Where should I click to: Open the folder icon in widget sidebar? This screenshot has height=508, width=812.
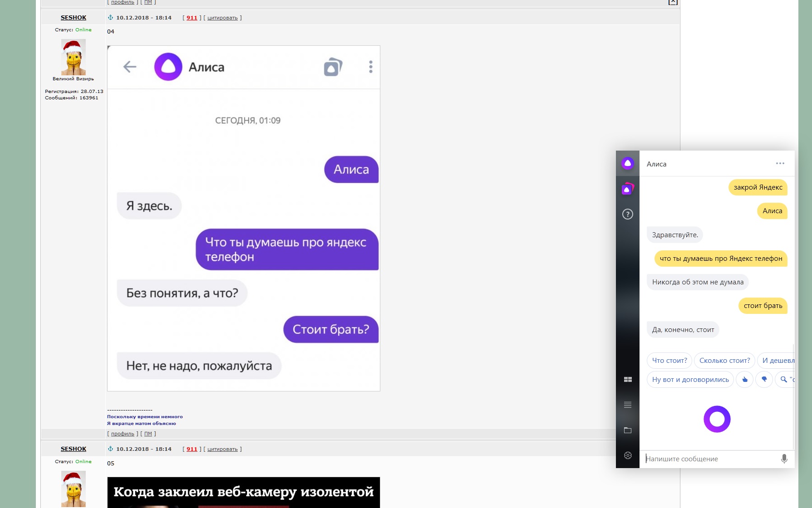pyautogui.click(x=628, y=430)
